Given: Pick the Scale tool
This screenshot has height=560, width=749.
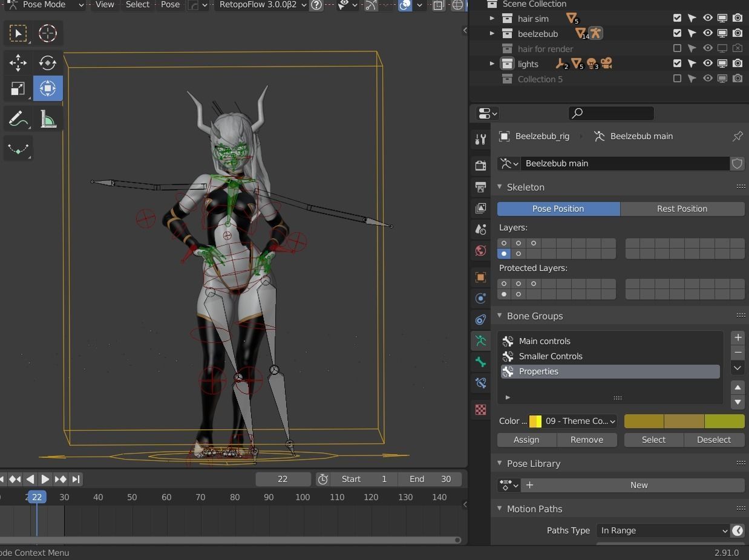Looking at the screenshot, I should tap(18, 88).
